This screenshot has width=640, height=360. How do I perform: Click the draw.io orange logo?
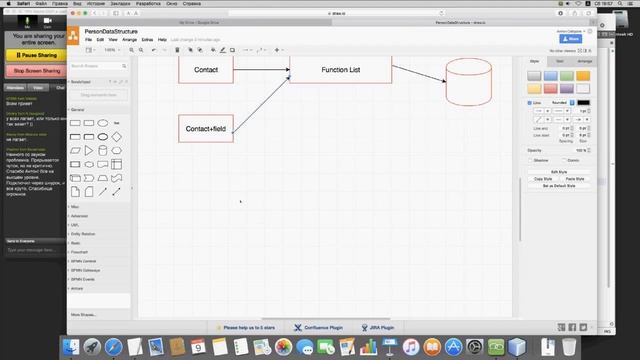73,36
